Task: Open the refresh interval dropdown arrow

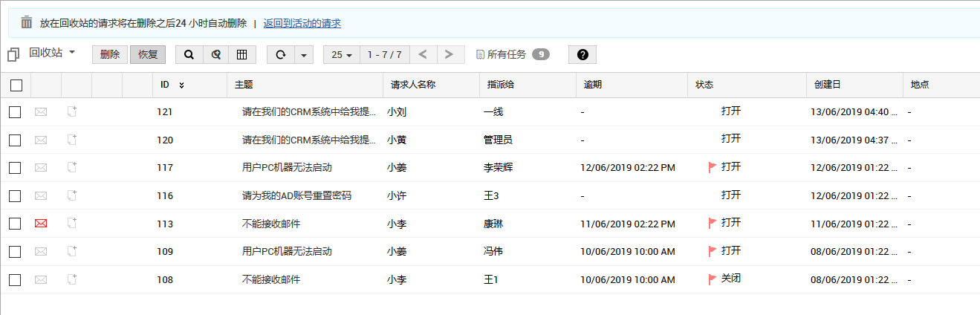Action: [305, 55]
